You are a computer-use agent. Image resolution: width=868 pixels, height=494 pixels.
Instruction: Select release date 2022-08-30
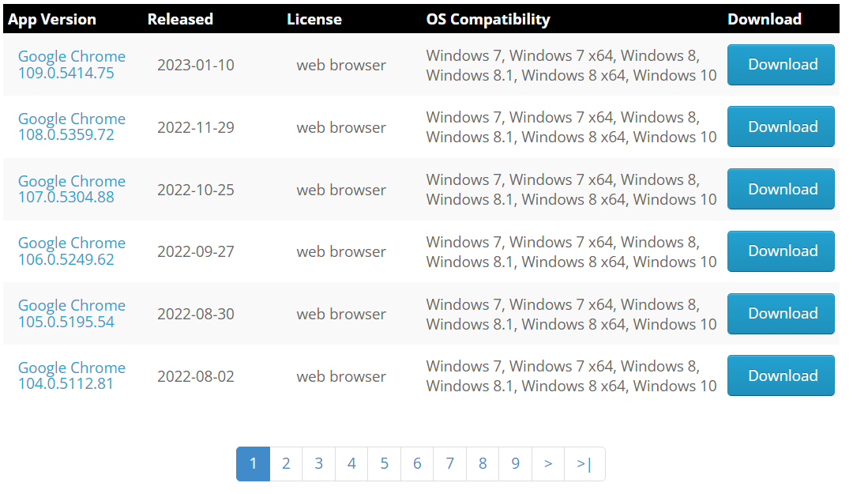195,314
